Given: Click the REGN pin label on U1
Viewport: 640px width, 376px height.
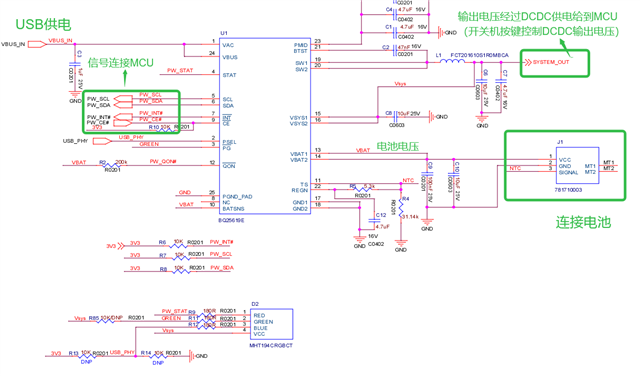Looking at the screenshot, I should tap(300, 190).
